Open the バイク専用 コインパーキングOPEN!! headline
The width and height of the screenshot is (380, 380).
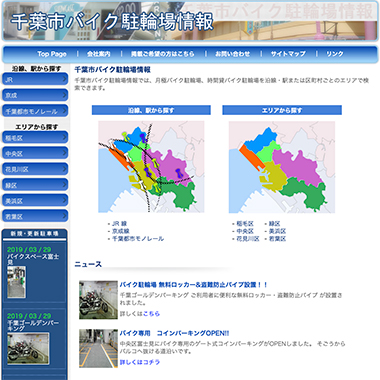[174, 333]
